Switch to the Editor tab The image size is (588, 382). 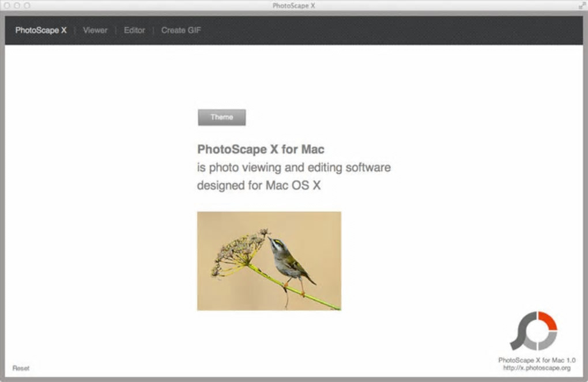tap(134, 31)
